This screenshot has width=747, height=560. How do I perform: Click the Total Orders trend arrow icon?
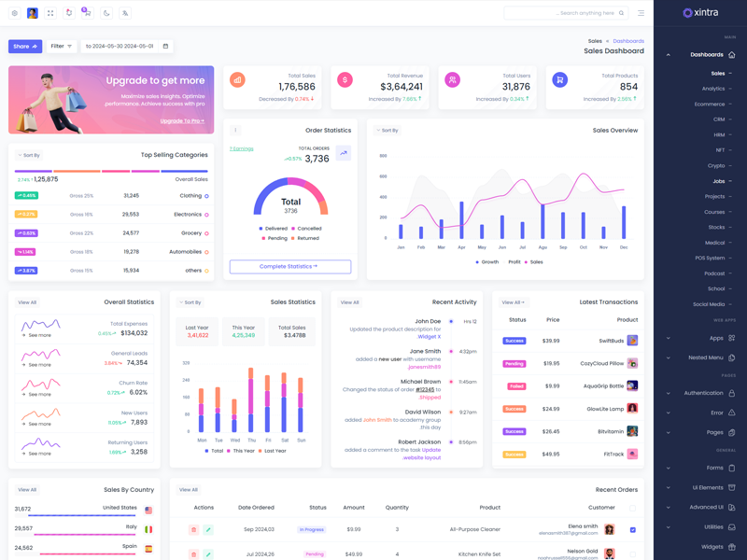(x=343, y=154)
